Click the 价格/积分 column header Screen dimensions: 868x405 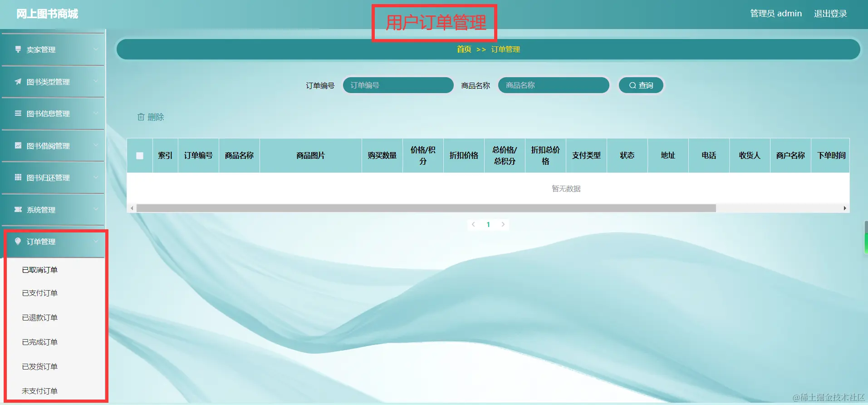pos(423,155)
